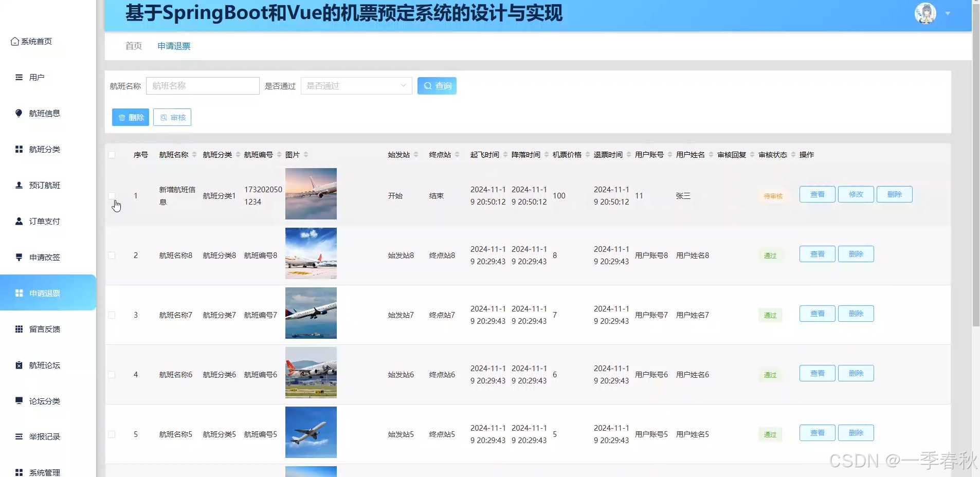Click 修改 for the 新增航班信息 row
980x477 pixels.
(x=856, y=194)
